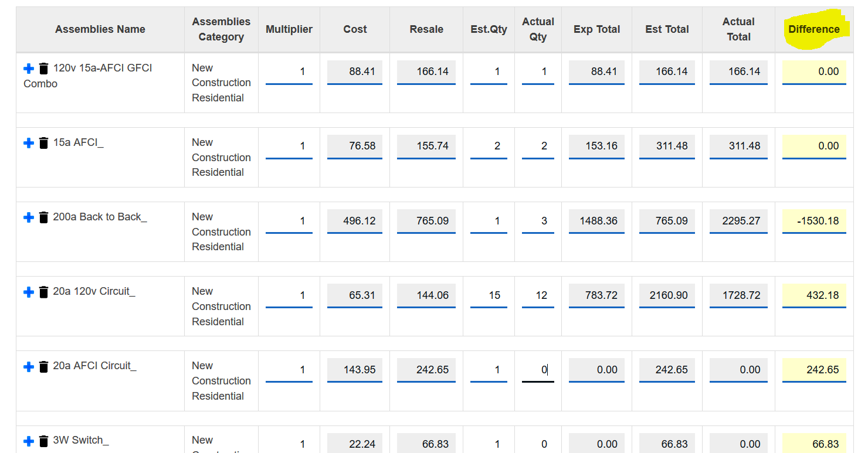This screenshot has height=453, width=868.
Task: Click Difference field showing 242.65
Action: pos(814,370)
